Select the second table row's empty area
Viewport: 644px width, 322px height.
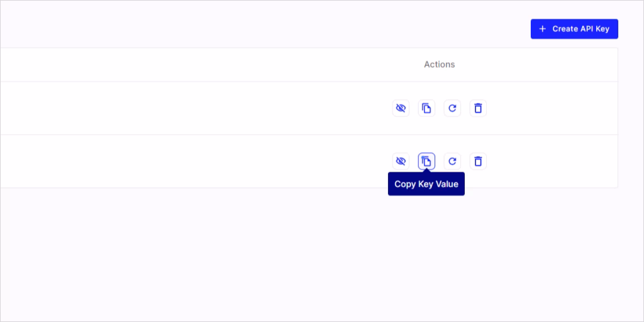(x=193, y=162)
